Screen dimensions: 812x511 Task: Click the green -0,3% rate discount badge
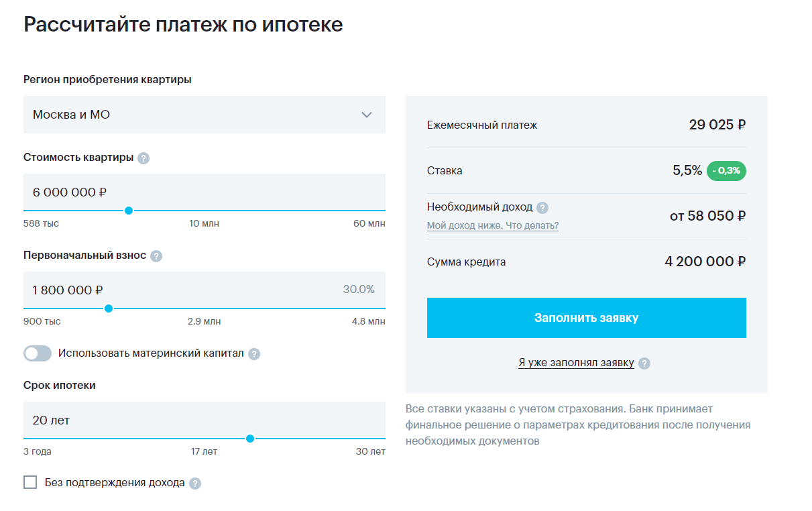pyautogui.click(x=726, y=171)
